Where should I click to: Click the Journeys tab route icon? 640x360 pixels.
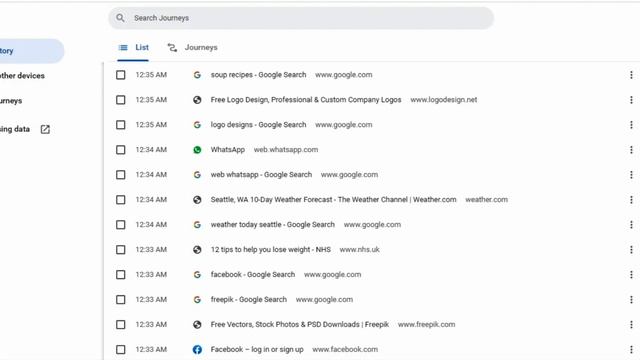pos(172,48)
